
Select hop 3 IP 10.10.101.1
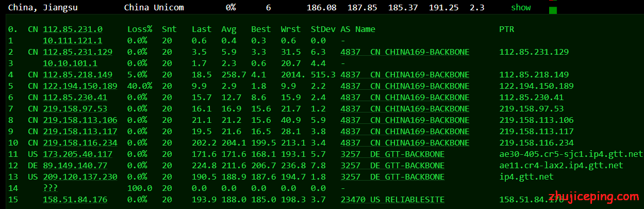(70, 63)
